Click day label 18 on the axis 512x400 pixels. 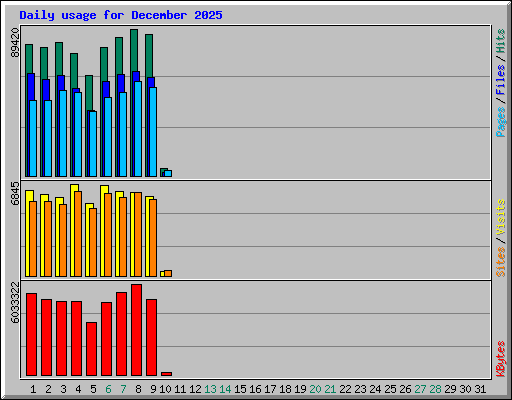point(285,389)
